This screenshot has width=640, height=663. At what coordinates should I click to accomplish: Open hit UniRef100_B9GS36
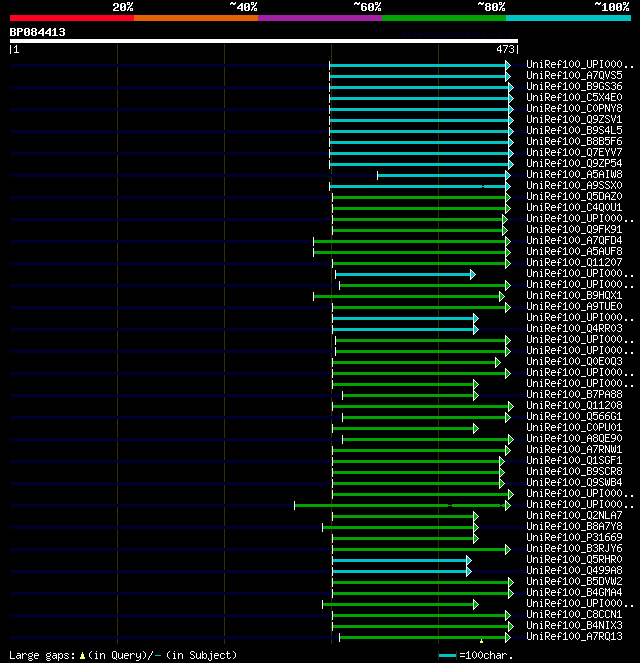coord(574,87)
